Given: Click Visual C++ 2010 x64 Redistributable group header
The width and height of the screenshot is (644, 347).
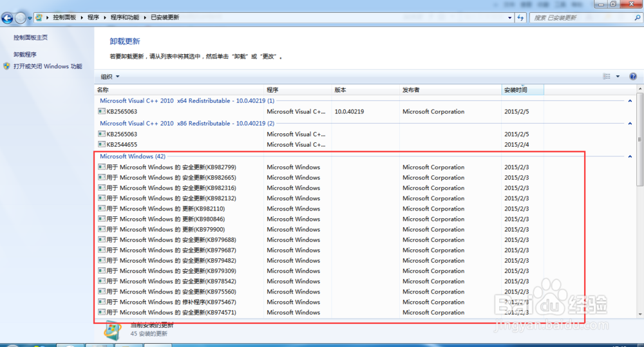Looking at the screenshot, I should pos(187,100).
